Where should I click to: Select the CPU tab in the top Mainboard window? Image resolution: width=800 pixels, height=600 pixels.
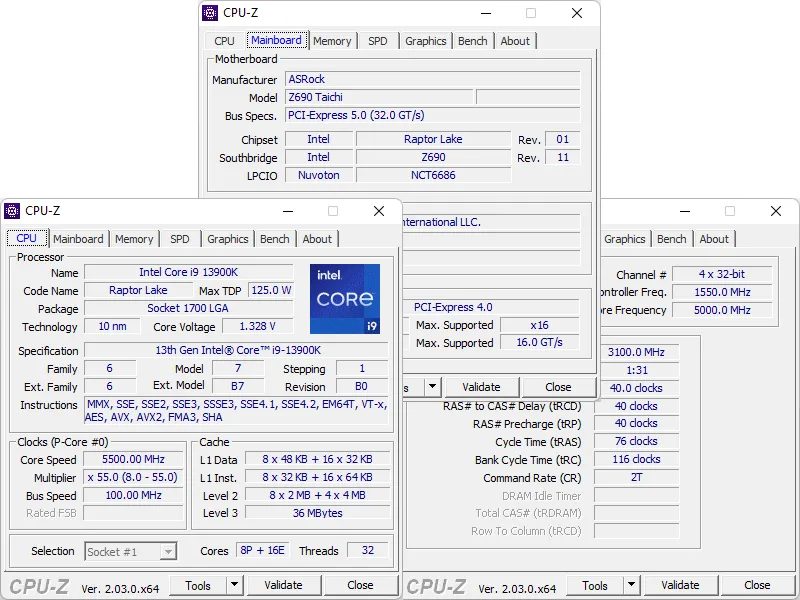coord(224,41)
